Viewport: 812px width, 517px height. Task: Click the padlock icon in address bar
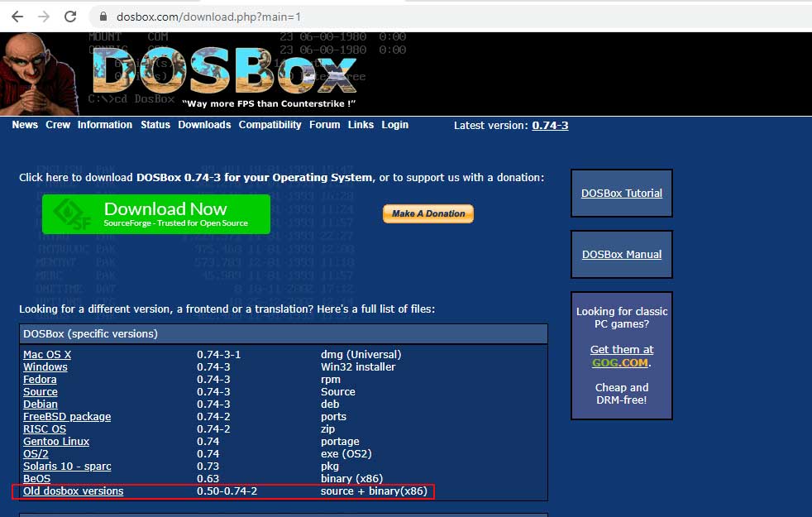[x=103, y=17]
